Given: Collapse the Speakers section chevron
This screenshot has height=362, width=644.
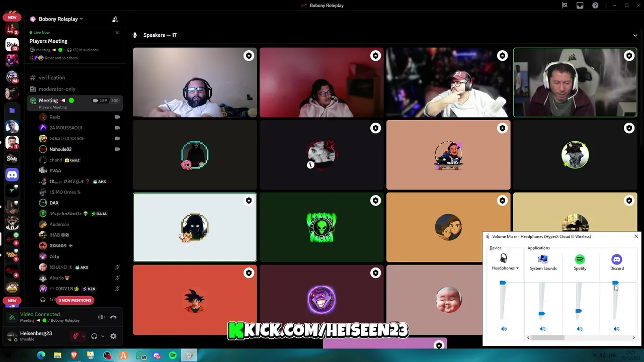Looking at the screenshot, I should 635,35.
